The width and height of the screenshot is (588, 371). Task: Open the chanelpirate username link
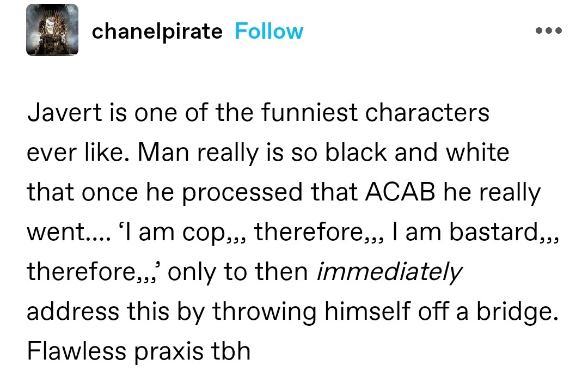(157, 31)
